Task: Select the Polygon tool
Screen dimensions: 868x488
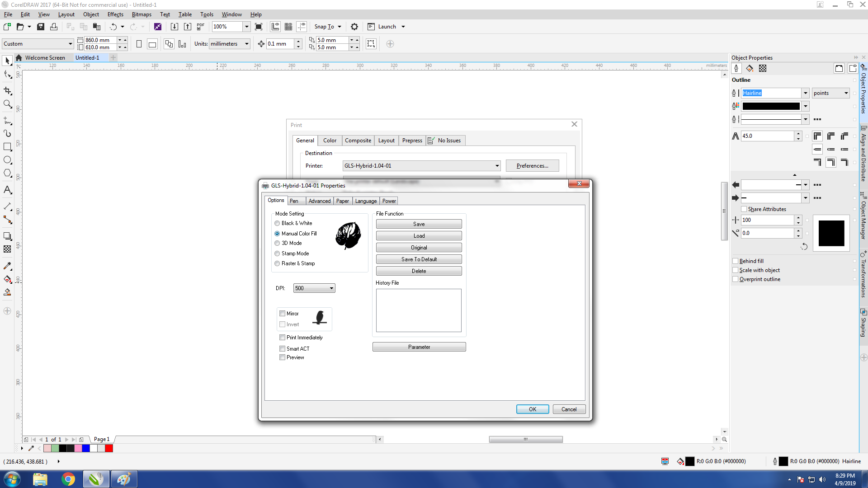Action: (x=7, y=173)
